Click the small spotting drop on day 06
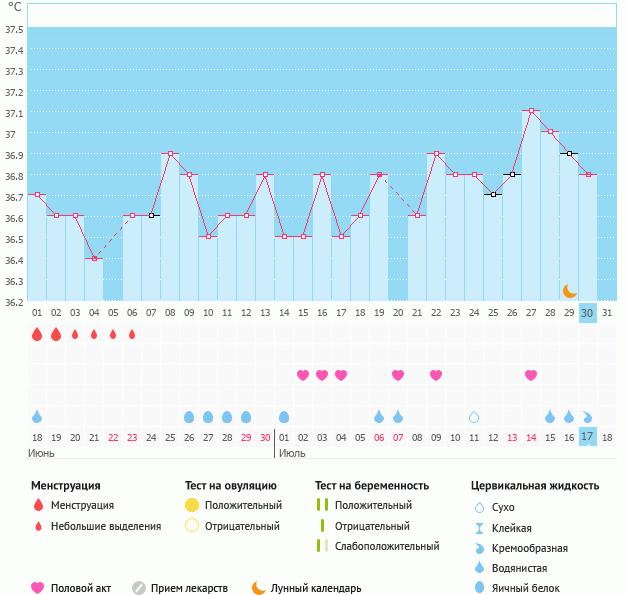Image resolution: width=626 pixels, height=595 pixels. click(x=132, y=334)
